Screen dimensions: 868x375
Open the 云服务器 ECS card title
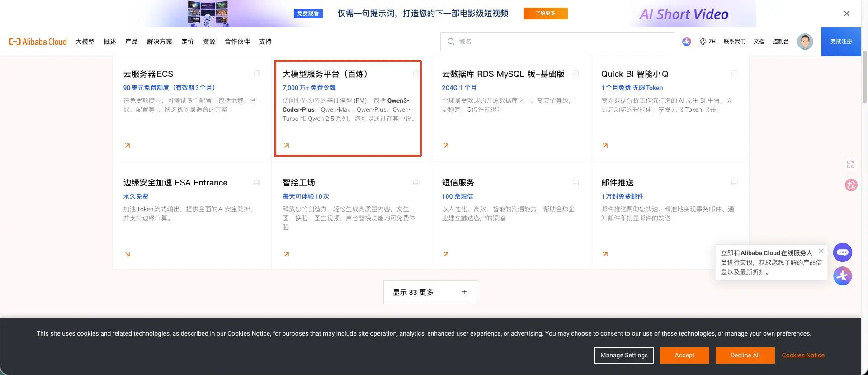pos(148,74)
